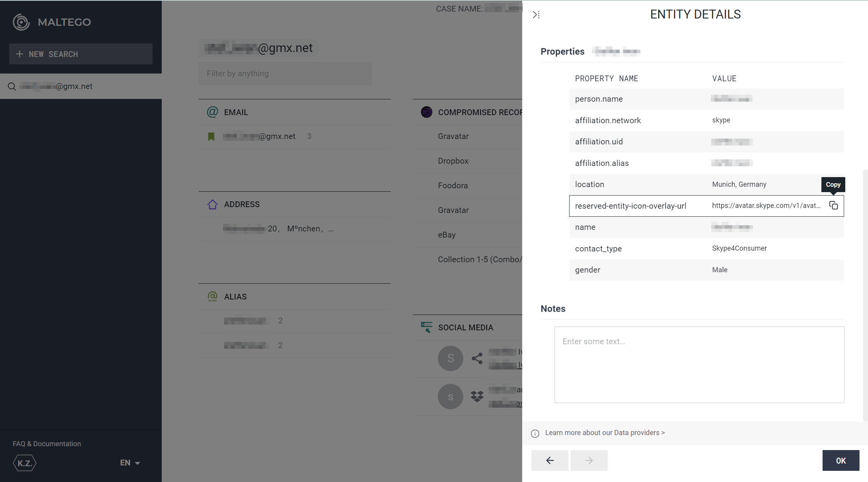
Task: Click the info icon beside Data providers
Action: pos(535,433)
